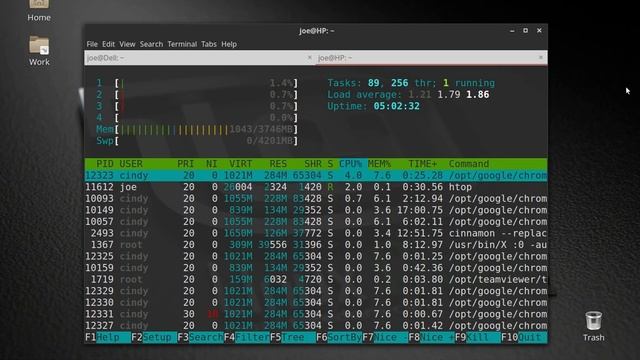This screenshot has width=640, height=360.
Task: Select process row with PID 10149
Action: (x=316, y=210)
